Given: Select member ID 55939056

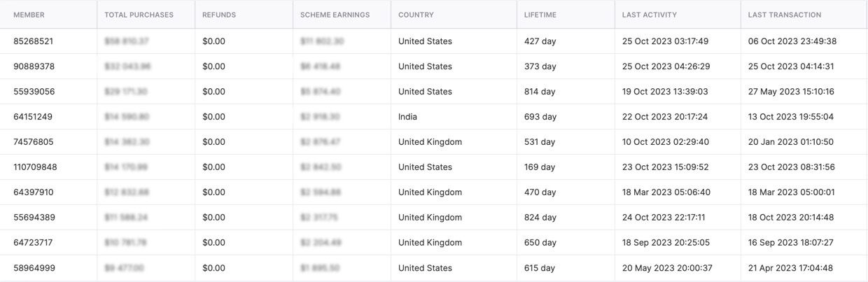Looking at the screenshot, I should click(x=34, y=92).
